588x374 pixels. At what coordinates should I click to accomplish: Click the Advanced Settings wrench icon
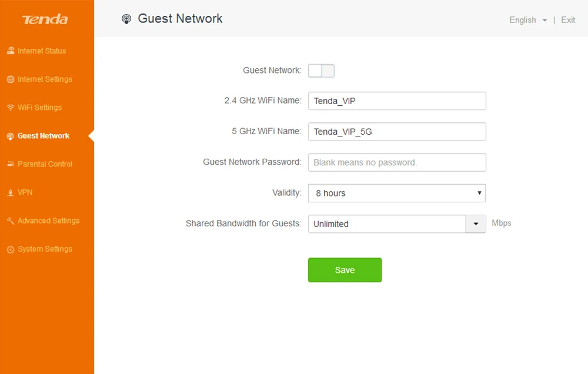point(11,221)
